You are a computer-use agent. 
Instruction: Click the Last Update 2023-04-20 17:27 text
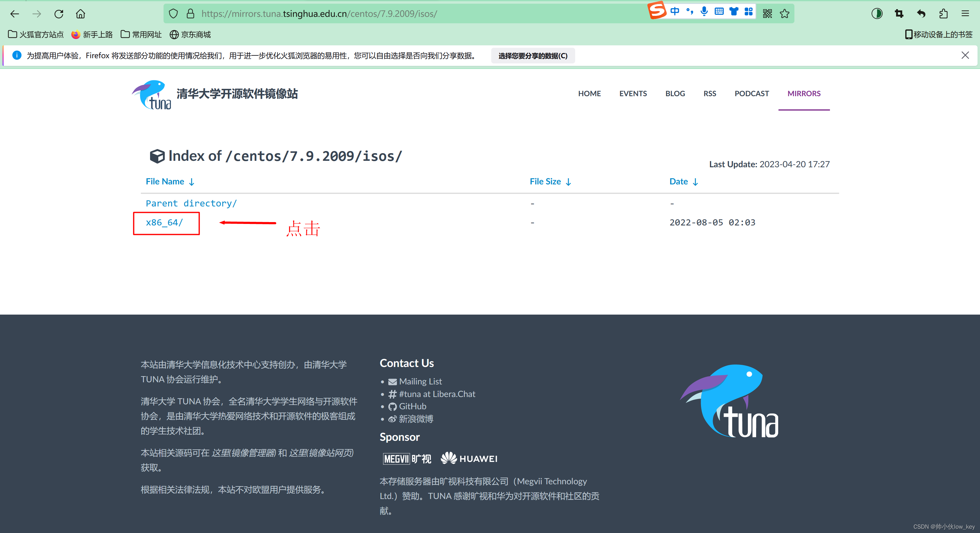769,164
